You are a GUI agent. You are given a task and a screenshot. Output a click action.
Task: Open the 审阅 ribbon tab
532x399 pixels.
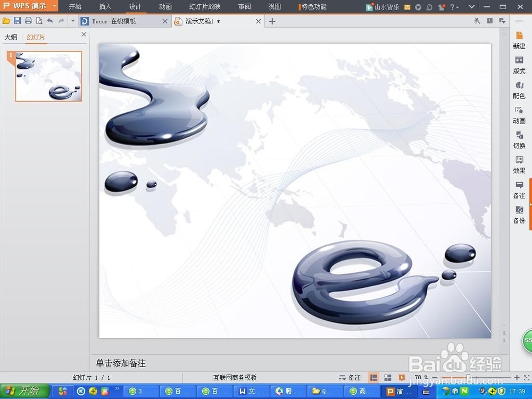click(244, 6)
